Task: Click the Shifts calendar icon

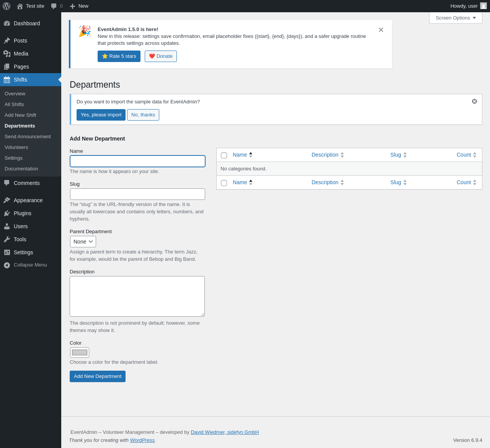Action: [7, 80]
